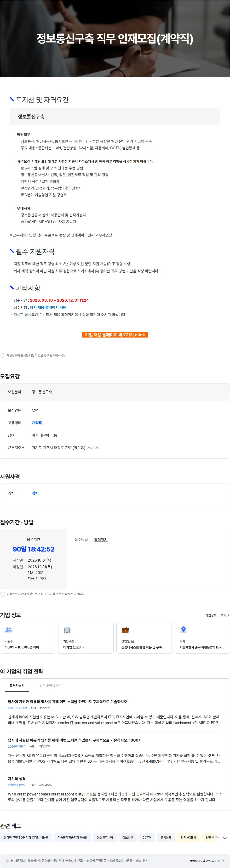This screenshot has height=868, width=230.
Task: Select the 출입통제 tag
Action: (x=166, y=837)
